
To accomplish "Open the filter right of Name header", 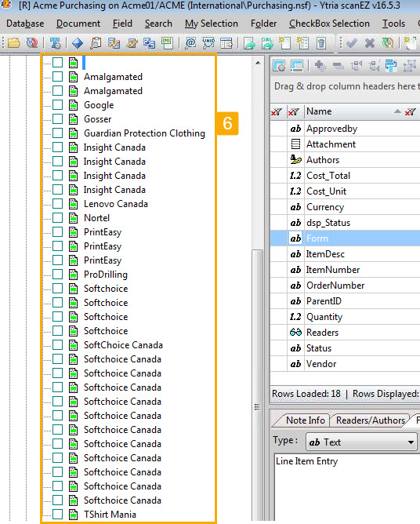I will click(411, 111).
